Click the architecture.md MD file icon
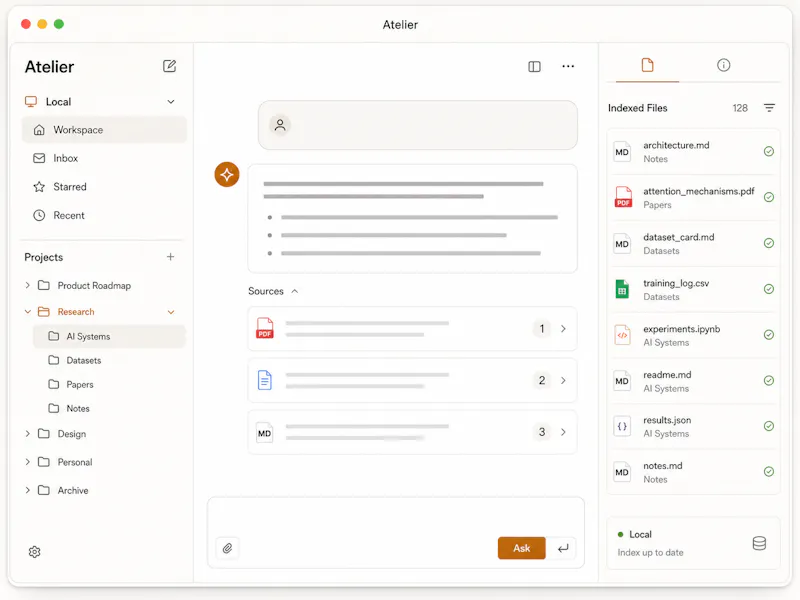This screenshot has height=600, width=800. pyautogui.click(x=622, y=152)
